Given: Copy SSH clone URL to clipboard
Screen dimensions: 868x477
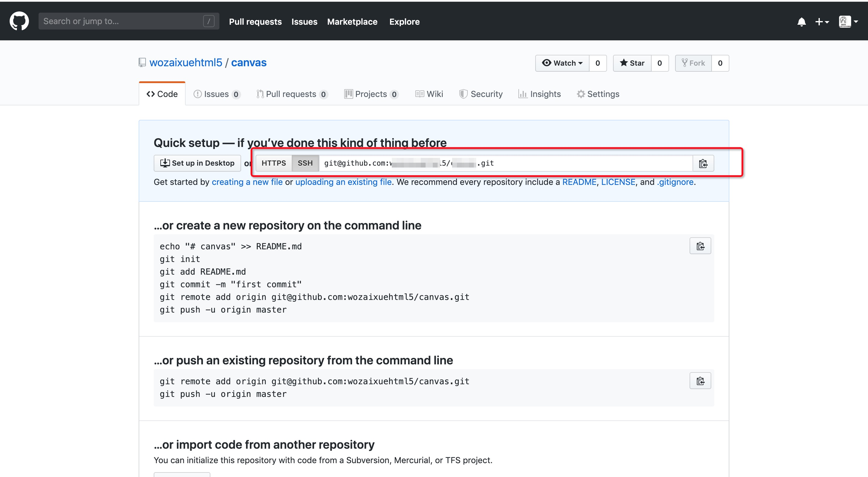Looking at the screenshot, I should pos(703,163).
